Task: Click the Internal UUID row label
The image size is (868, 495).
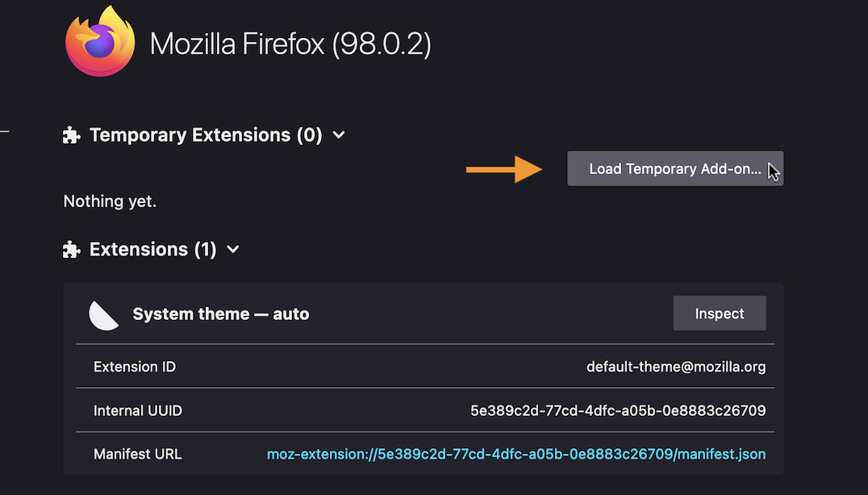Action: tap(138, 410)
